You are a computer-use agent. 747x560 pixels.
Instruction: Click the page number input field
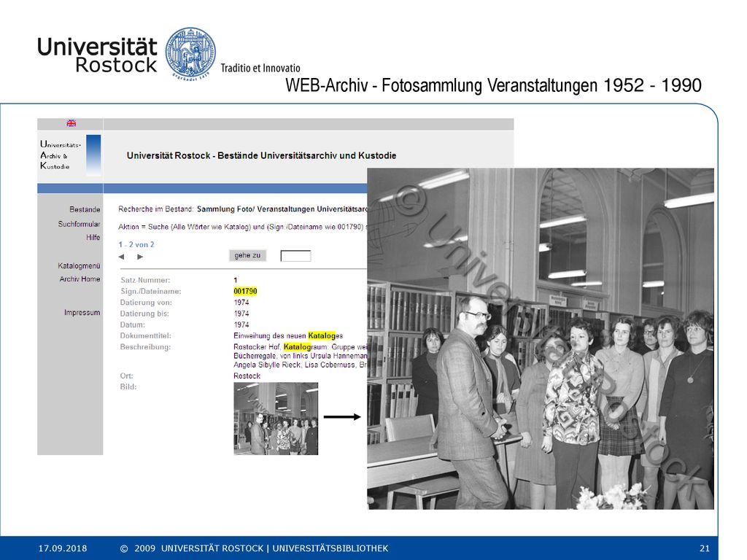pyautogui.click(x=296, y=256)
